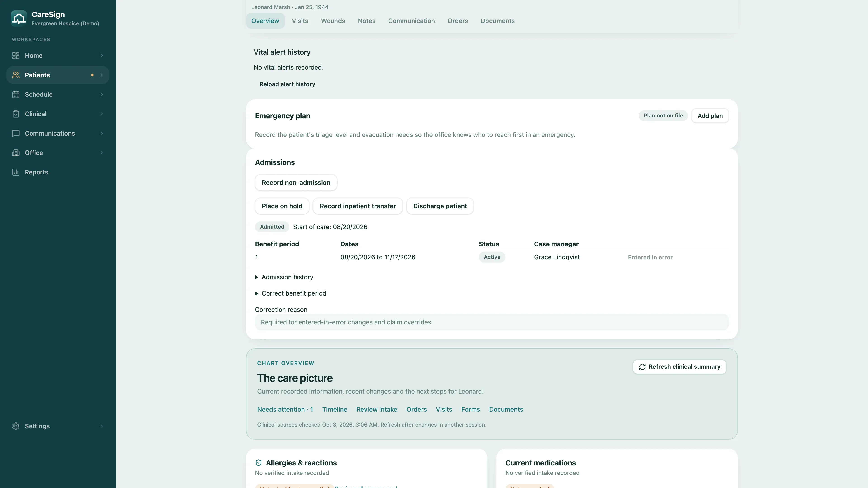The height and width of the screenshot is (488, 868).
Task: Expand the Clinical workspace chevron
Action: click(x=101, y=114)
